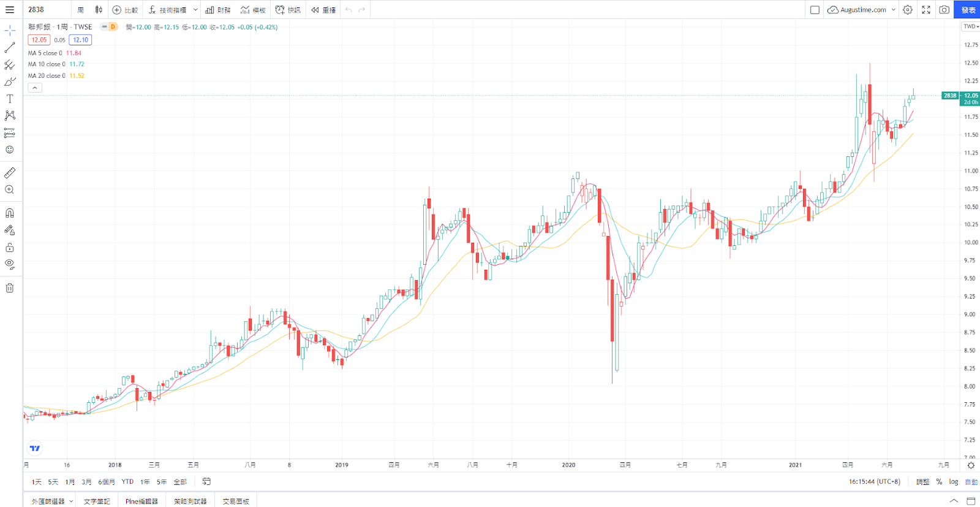Select the 1天 date range
Screen dimensions: 980x507
[x=37, y=482]
